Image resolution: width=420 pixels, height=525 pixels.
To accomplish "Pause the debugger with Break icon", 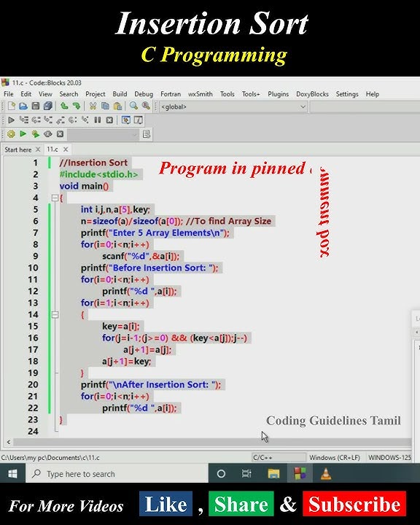I will 98,120.
